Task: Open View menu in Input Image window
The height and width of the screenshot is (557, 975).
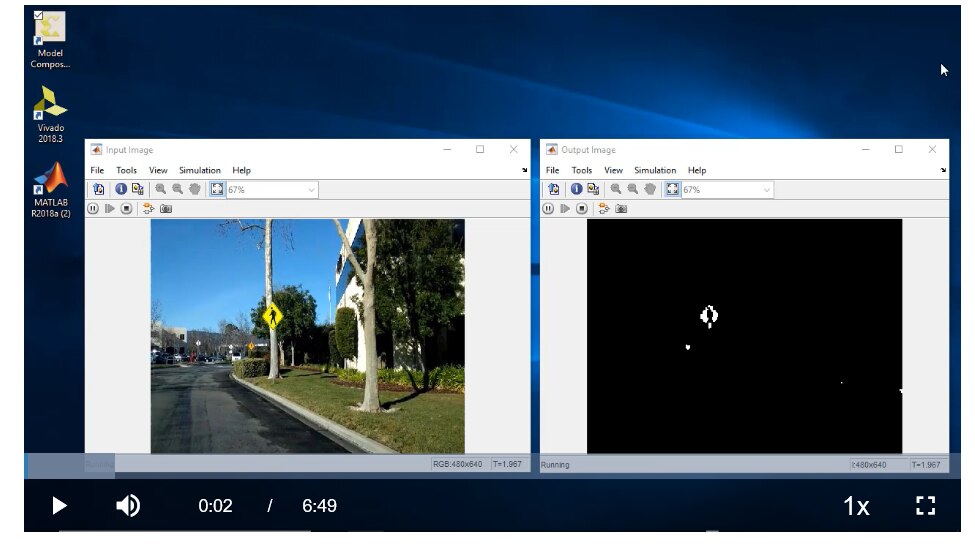Action: (x=158, y=170)
